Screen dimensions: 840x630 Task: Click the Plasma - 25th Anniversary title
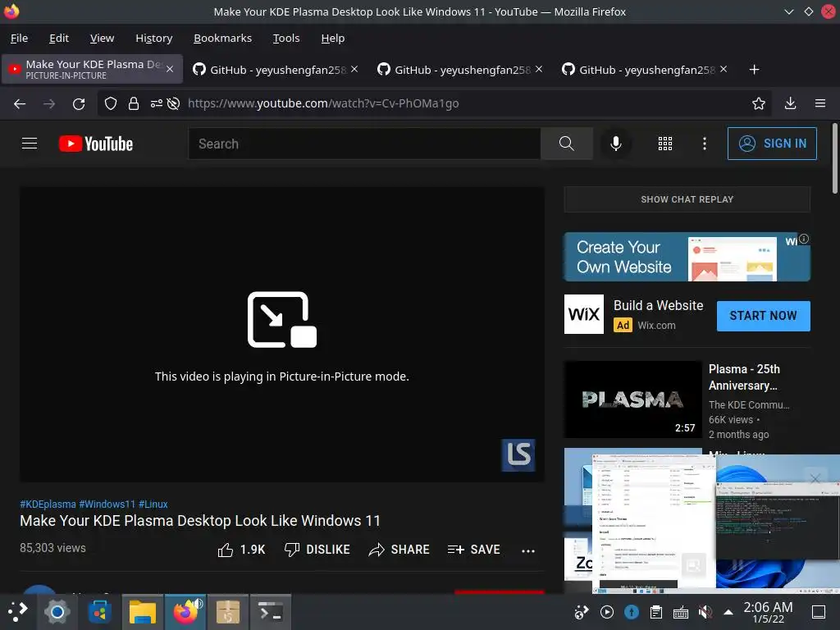pyautogui.click(x=744, y=377)
